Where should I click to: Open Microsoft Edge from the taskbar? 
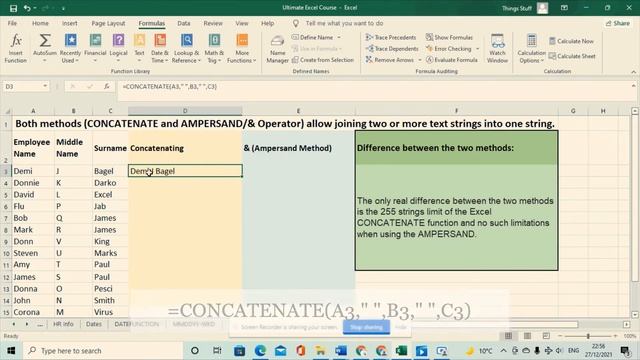click(260, 350)
